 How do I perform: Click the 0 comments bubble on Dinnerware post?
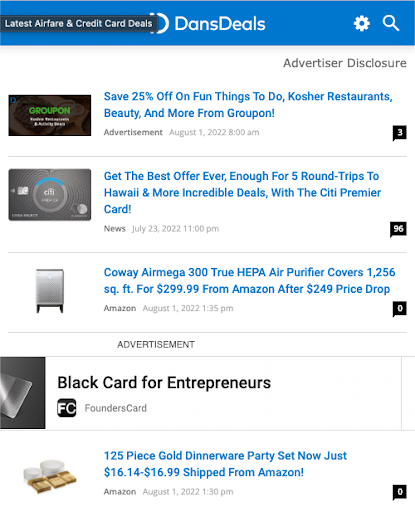point(399,492)
